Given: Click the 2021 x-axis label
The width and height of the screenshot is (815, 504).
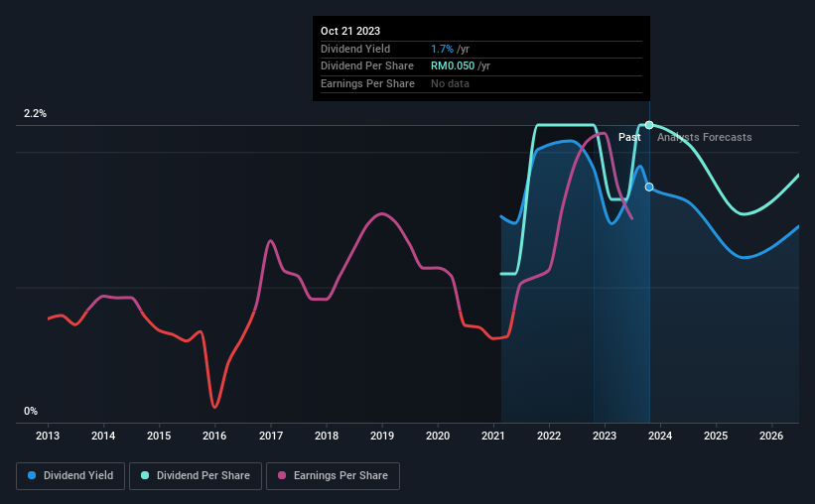Looking at the screenshot, I should tap(493, 436).
